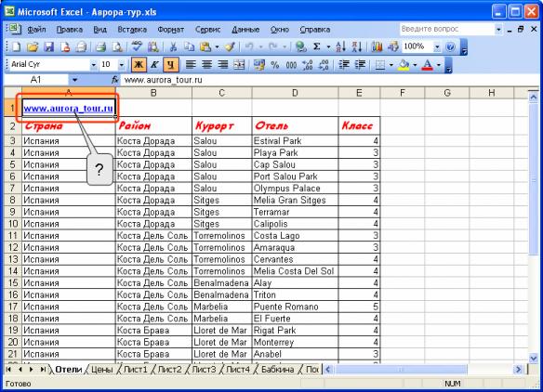The height and width of the screenshot is (392, 543).
Task: Follow the www.aurora_tour.ru hyperlink in A1
Action: coord(68,109)
